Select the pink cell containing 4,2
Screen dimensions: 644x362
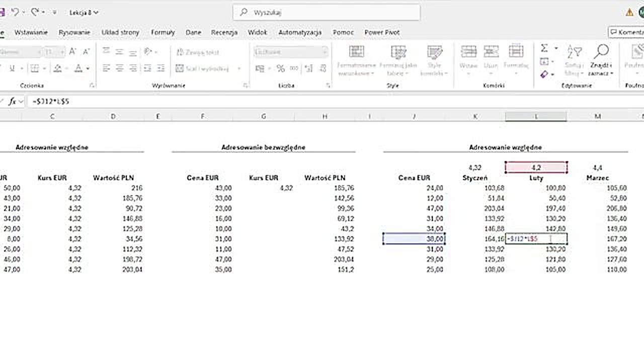536,167
